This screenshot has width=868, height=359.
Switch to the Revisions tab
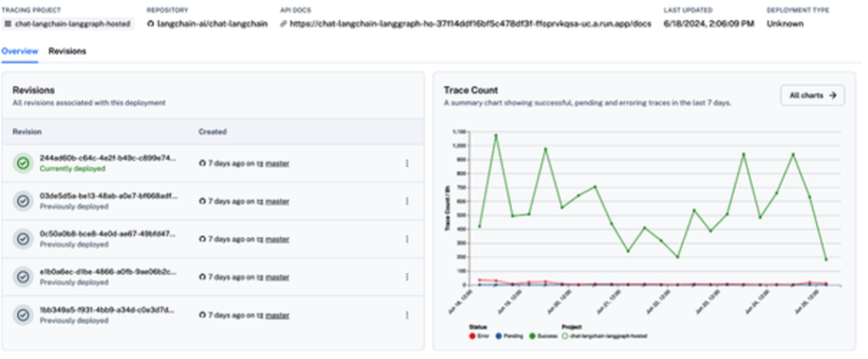68,52
